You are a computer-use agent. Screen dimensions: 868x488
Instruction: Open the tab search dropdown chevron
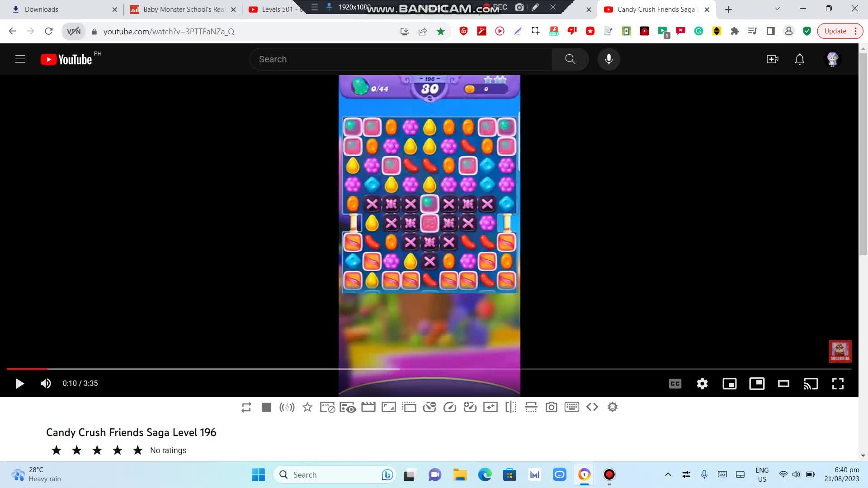777,9
